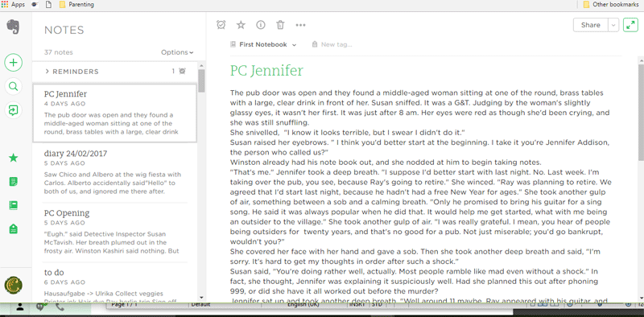Click the reminders alarm icon beside count 1
This screenshot has width=644, height=317.
[183, 71]
